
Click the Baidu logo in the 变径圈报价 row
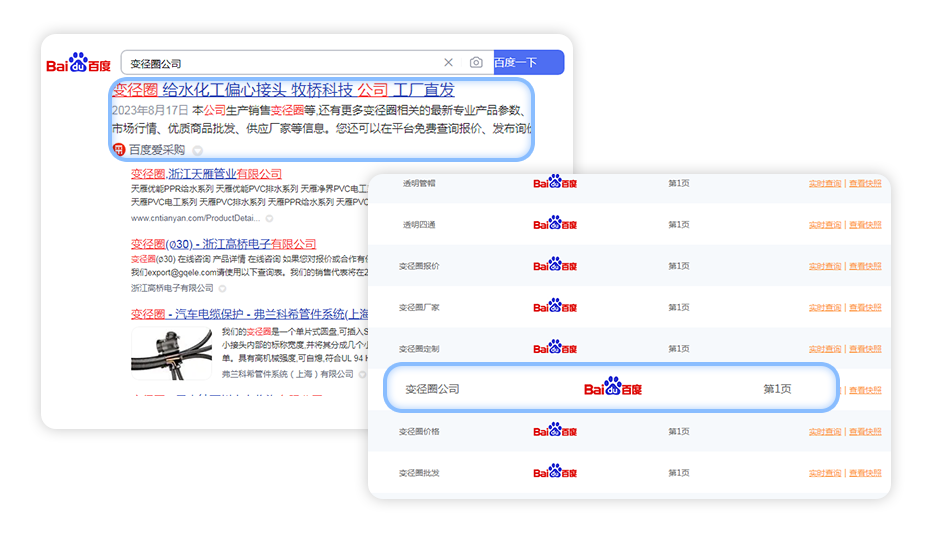(555, 264)
